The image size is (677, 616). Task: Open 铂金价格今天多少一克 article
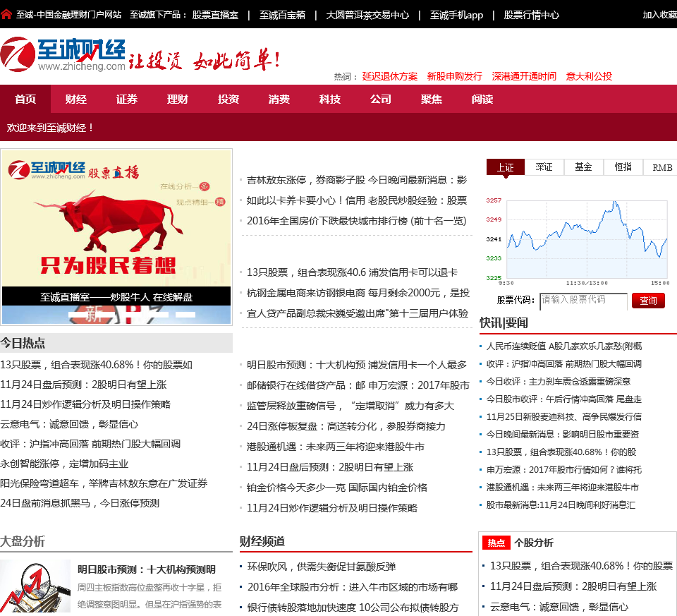337,488
